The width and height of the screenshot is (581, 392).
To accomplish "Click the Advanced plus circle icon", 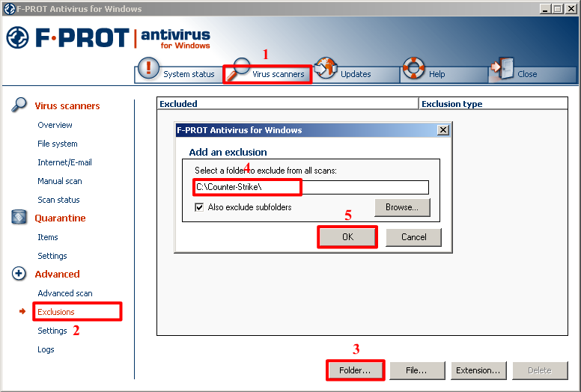I will 19,274.
